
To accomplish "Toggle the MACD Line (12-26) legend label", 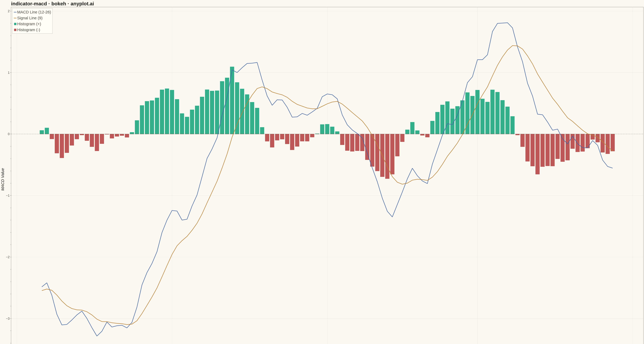I will click(x=34, y=12).
